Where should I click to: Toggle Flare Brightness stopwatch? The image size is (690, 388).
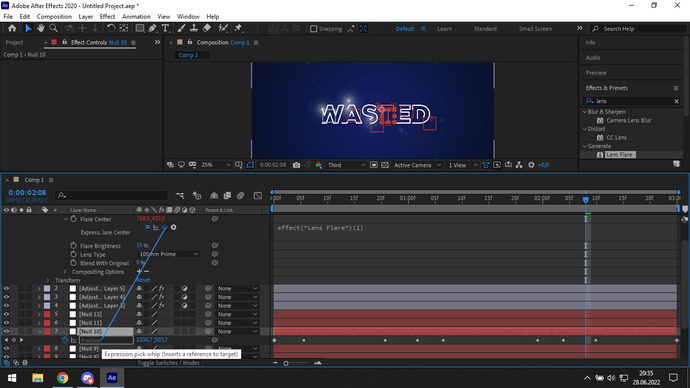click(73, 245)
